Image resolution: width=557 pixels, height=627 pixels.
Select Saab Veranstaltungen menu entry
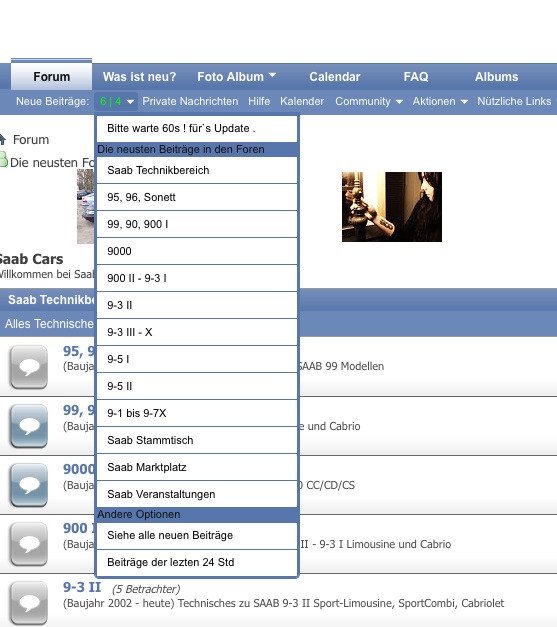[197, 494]
